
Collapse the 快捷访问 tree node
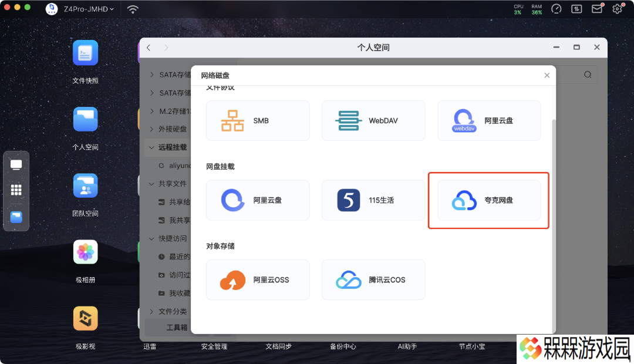151,238
